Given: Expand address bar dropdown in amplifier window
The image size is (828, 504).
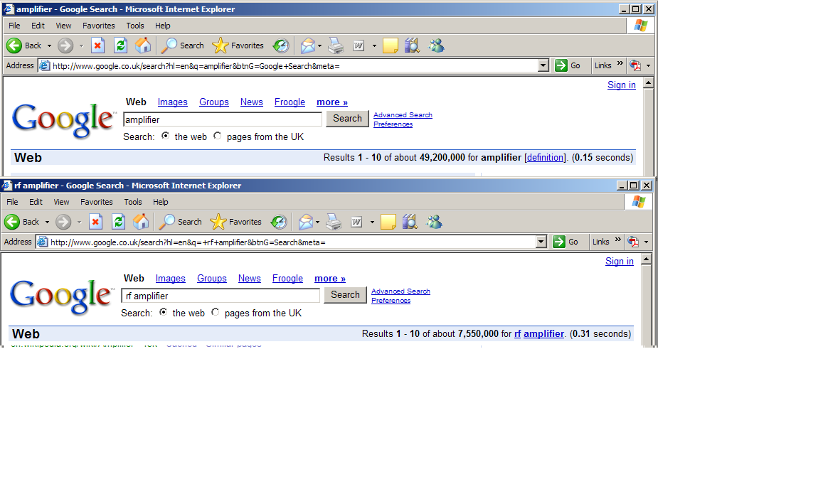Looking at the screenshot, I should 543,65.
